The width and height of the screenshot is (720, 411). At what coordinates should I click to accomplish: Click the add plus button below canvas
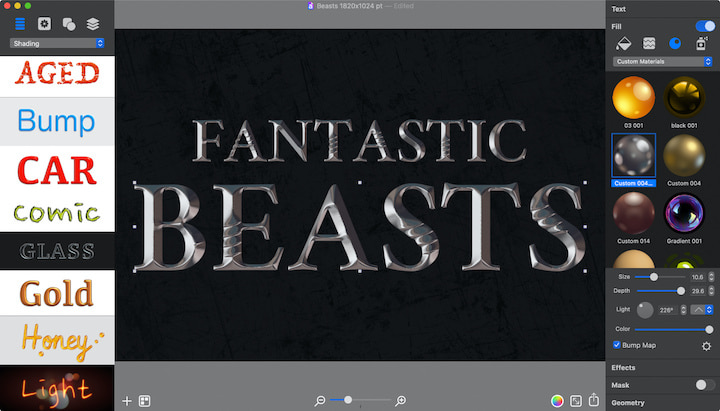[127, 401]
